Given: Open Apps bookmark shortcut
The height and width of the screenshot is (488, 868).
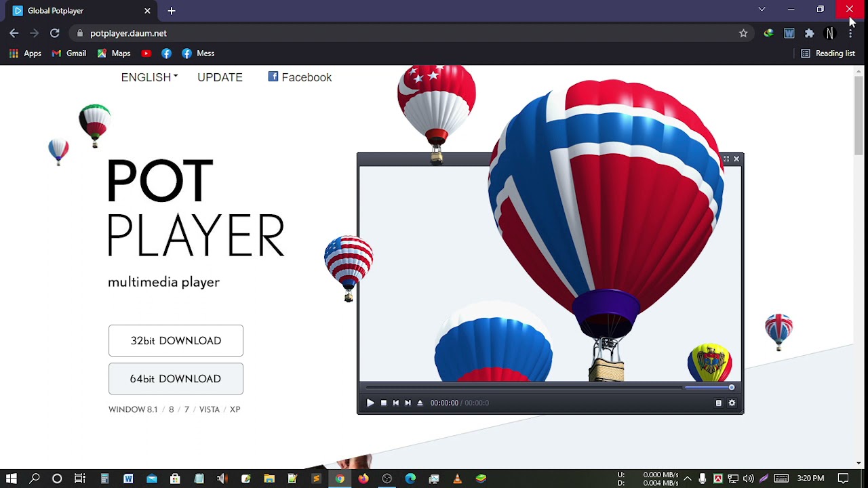Looking at the screenshot, I should click(x=25, y=54).
